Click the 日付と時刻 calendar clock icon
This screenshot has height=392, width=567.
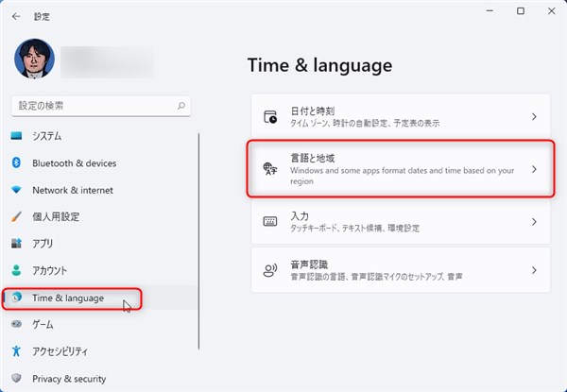tap(270, 117)
